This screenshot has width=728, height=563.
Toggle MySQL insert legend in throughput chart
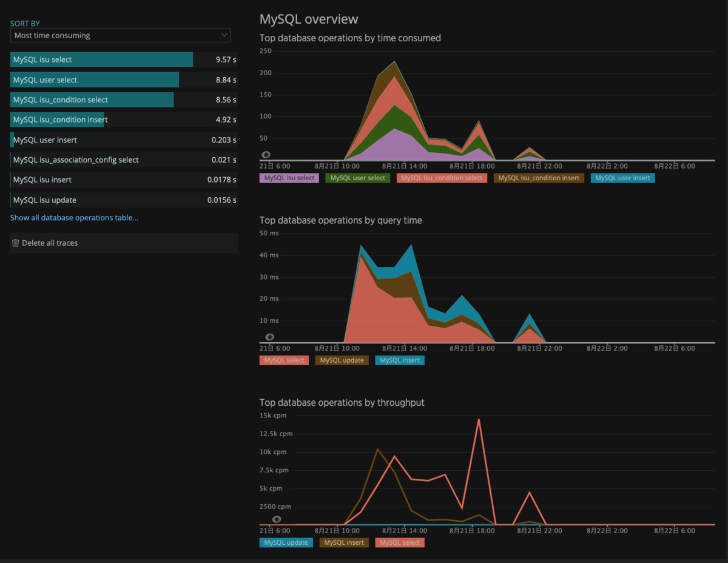click(x=344, y=542)
